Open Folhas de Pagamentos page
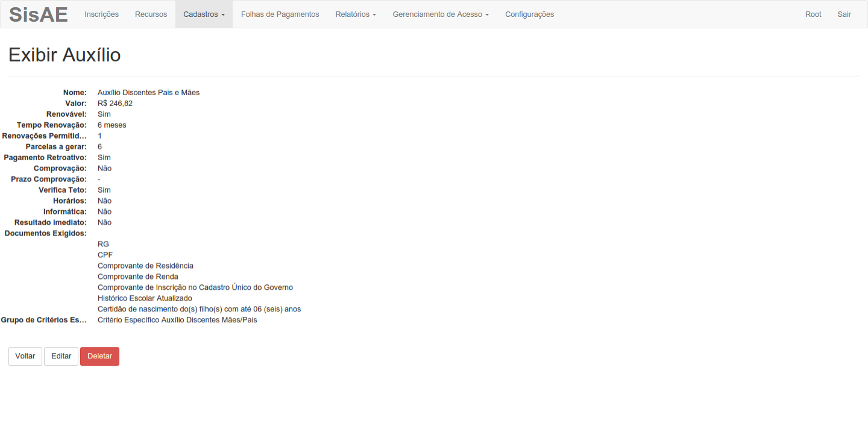The image size is (868, 447). point(280,14)
